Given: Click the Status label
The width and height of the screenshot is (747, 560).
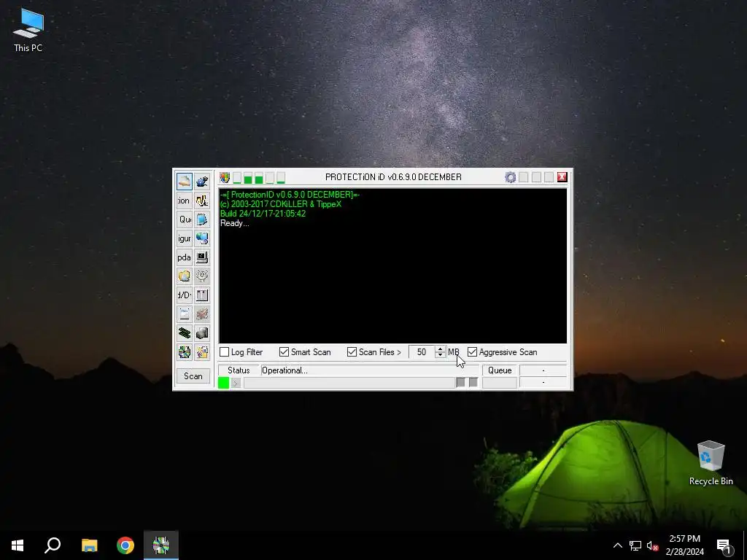Looking at the screenshot, I should [239, 370].
